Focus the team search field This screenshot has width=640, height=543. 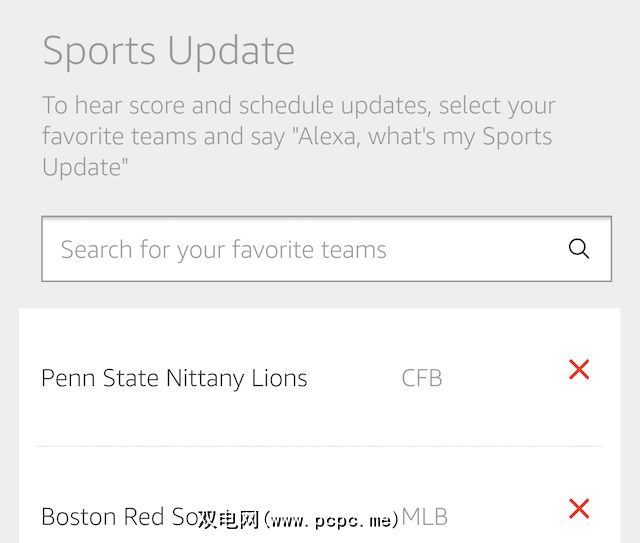point(300,249)
